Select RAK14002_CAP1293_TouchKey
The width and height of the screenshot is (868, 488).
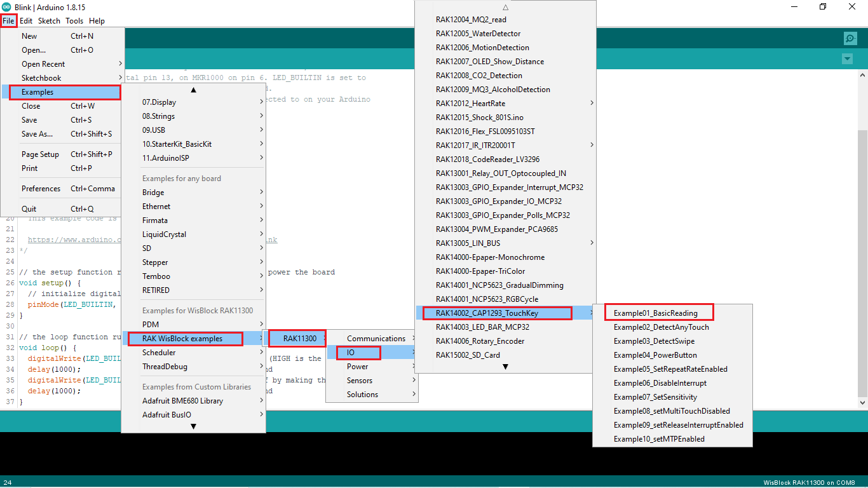coord(505,313)
